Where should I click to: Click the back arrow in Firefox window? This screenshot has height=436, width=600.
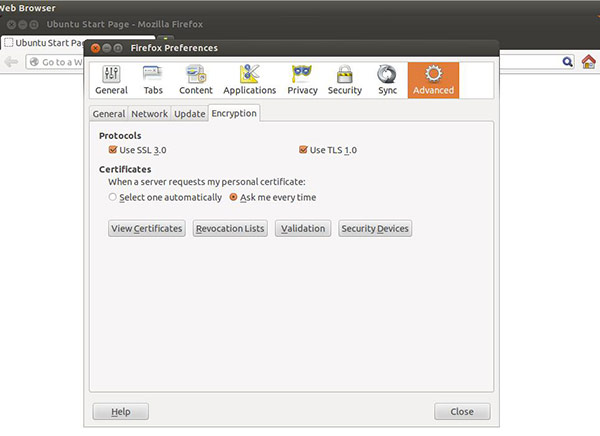[x=11, y=62]
